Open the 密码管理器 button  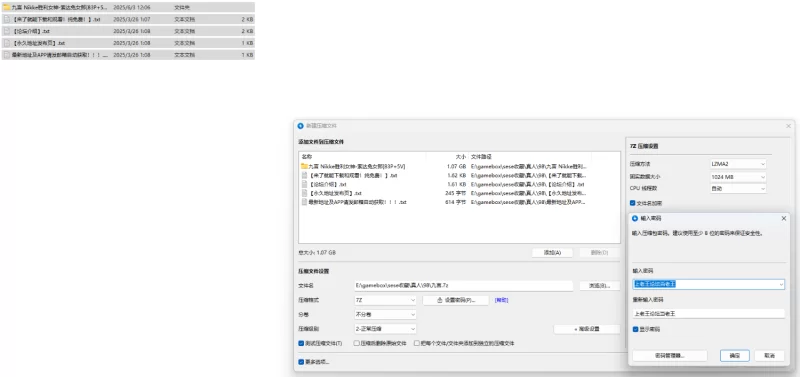[669, 356]
